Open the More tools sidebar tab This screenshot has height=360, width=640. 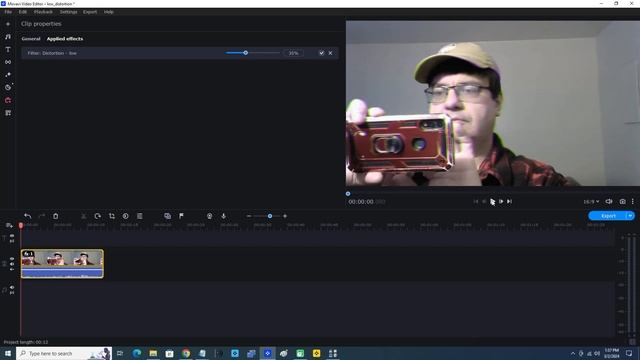coord(8,113)
